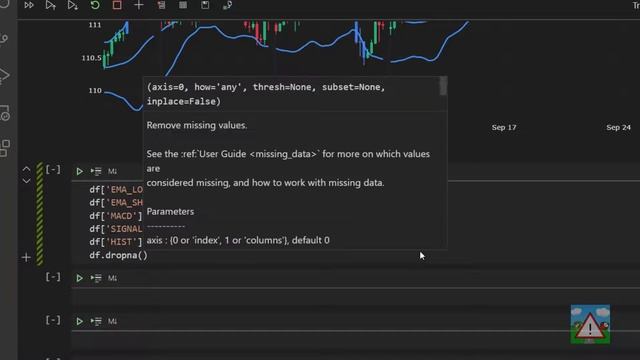Click the warning sign thumbnail image
This screenshot has width=640, height=360.
tap(590, 324)
